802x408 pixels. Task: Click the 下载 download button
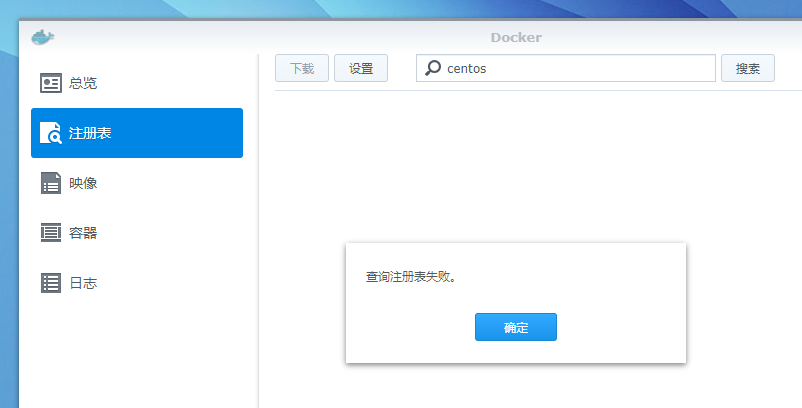tap(302, 69)
